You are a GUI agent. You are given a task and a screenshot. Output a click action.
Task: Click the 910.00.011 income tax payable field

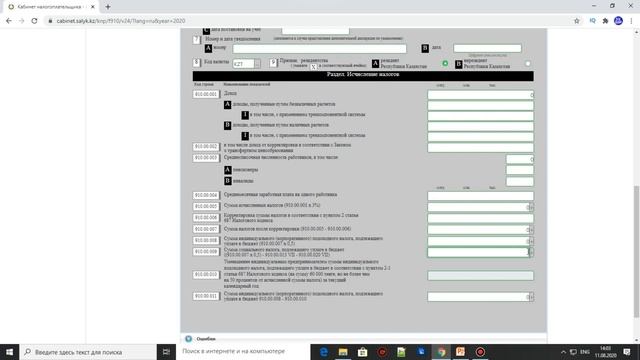point(478,297)
